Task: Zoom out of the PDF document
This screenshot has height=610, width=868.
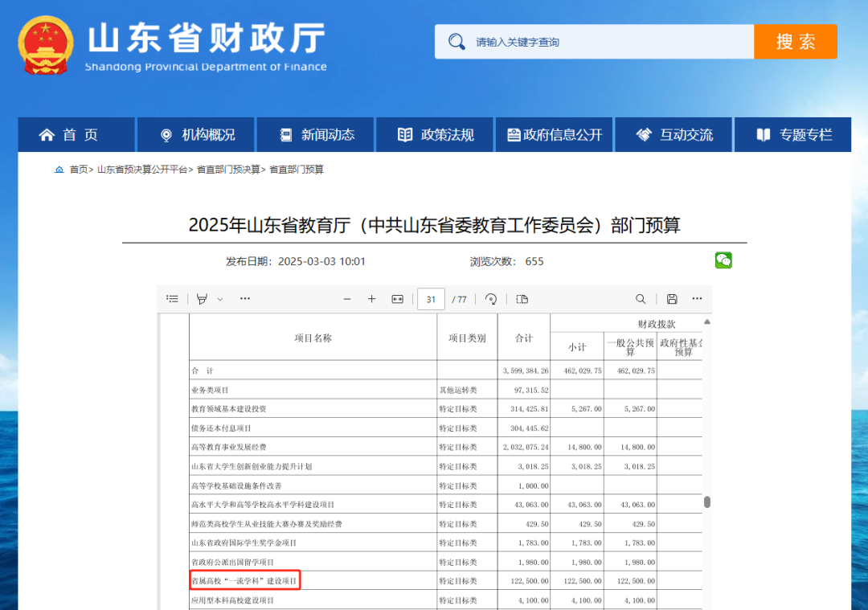Action: 347,298
